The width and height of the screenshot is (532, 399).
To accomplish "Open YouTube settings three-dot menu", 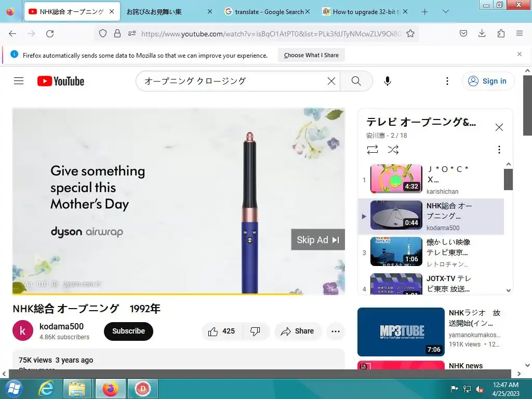I will click(x=447, y=81).
